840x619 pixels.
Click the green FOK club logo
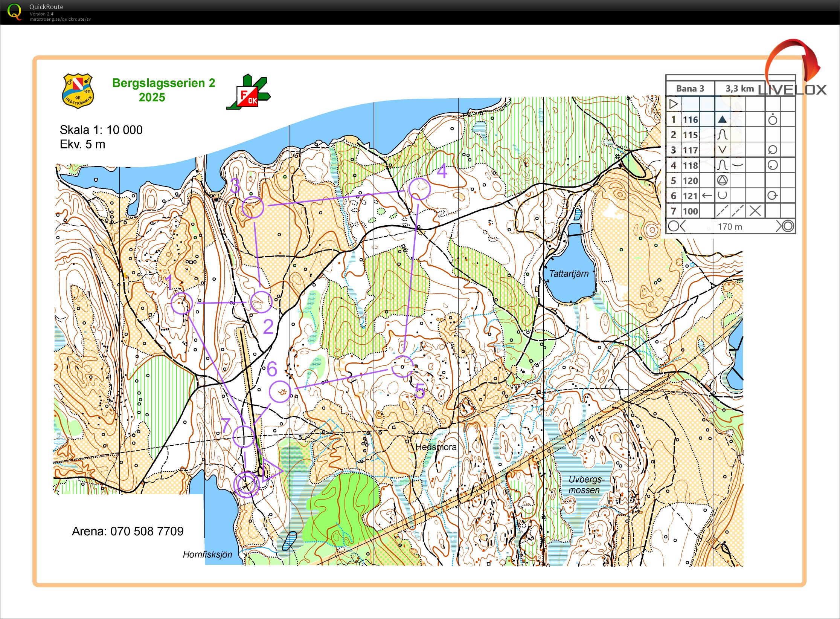pos(248,93)
